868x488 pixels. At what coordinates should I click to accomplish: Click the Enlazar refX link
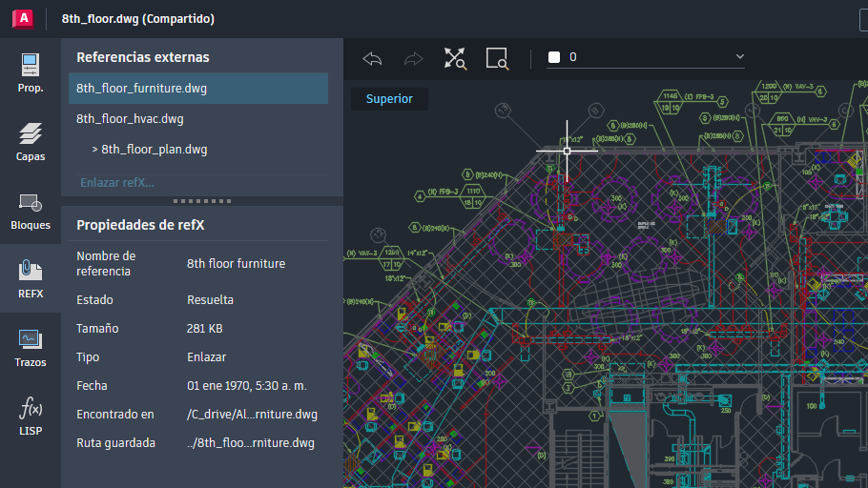(x=117, y=182)
